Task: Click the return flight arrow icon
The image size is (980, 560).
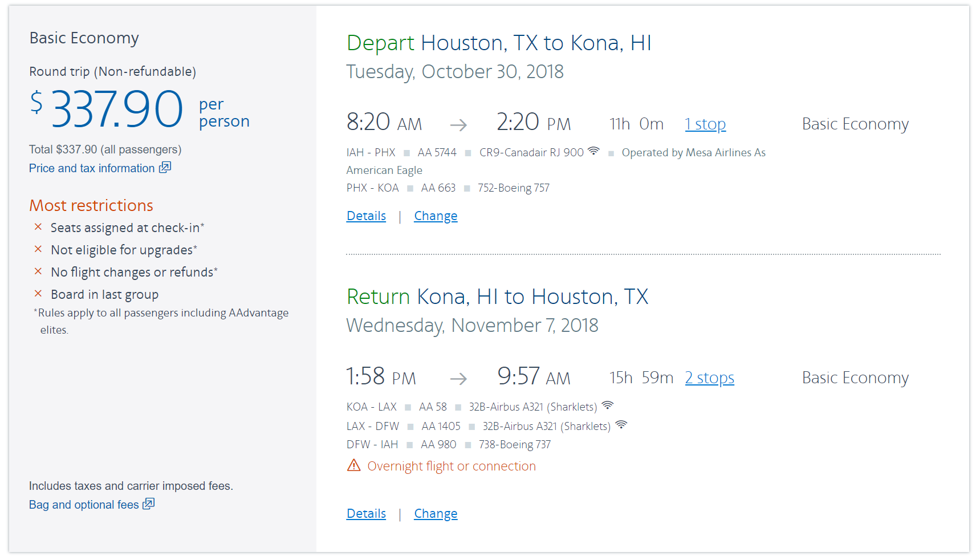Action: [458, 379]
